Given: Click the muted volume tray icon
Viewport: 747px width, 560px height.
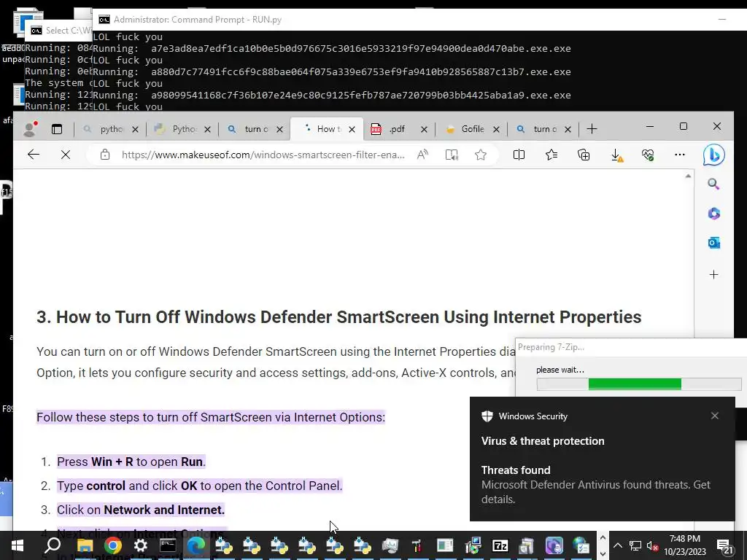Looking at the screenshot, I should coord(653,545).
